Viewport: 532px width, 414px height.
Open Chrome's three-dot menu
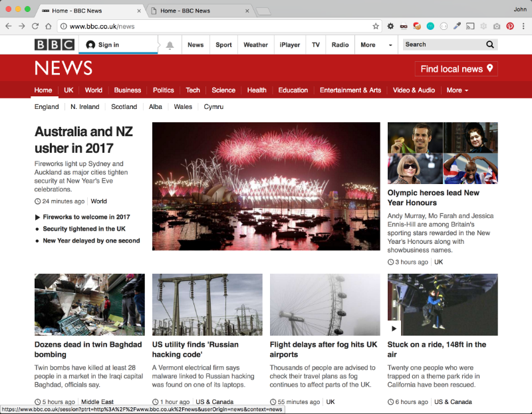523,26
